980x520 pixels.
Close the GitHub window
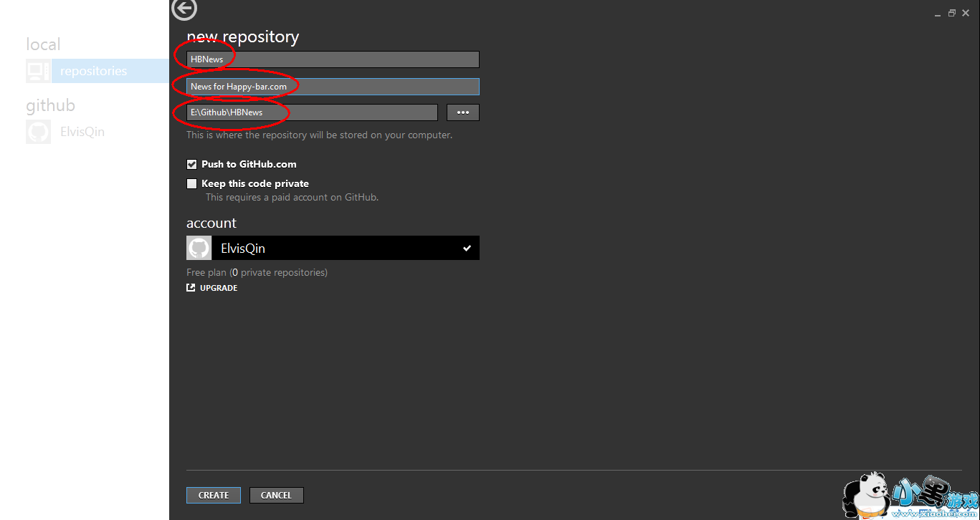(x=966, y=13)
